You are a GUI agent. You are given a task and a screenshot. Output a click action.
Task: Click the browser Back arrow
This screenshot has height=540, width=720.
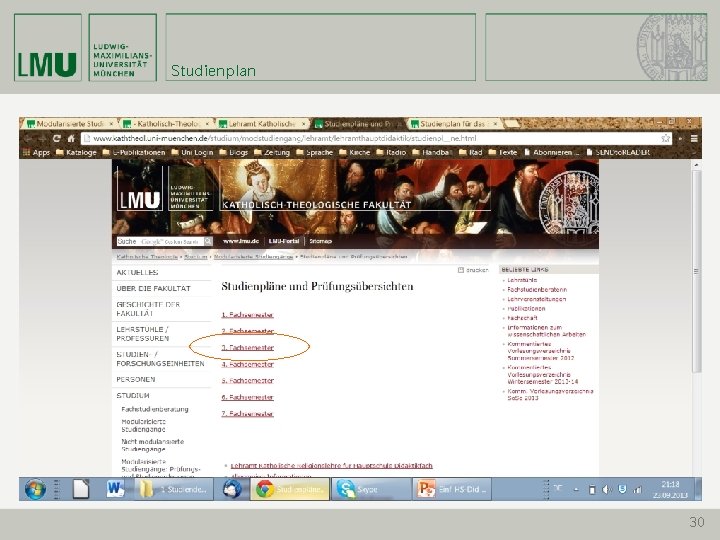(x=28, y=138)
